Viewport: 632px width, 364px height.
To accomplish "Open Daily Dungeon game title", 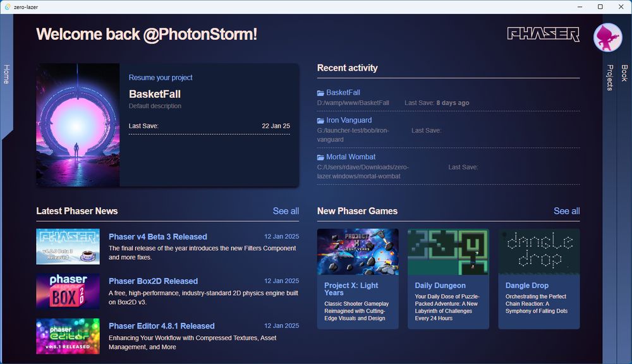I will coord(440,286).
